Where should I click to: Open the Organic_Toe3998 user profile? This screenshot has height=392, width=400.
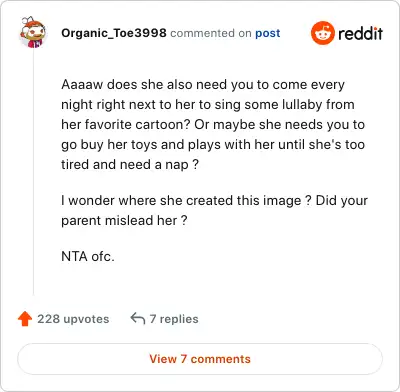coord(114,33)
